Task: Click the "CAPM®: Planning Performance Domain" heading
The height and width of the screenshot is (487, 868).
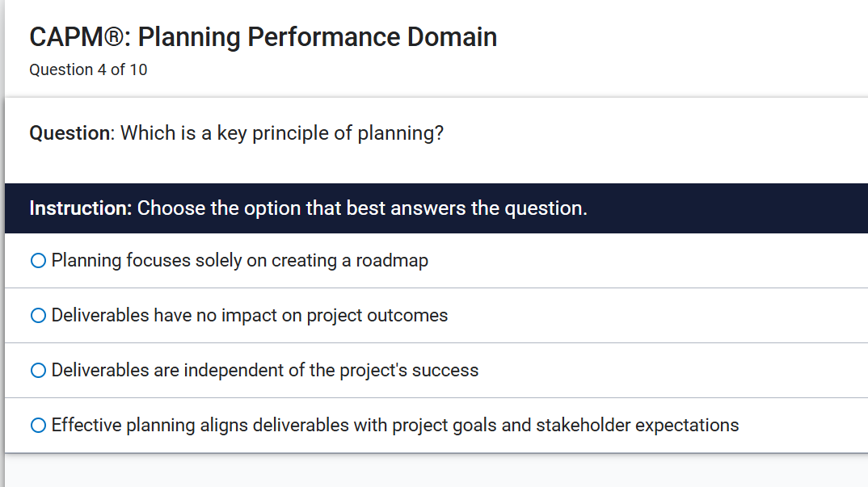Action: pos(262,36)
